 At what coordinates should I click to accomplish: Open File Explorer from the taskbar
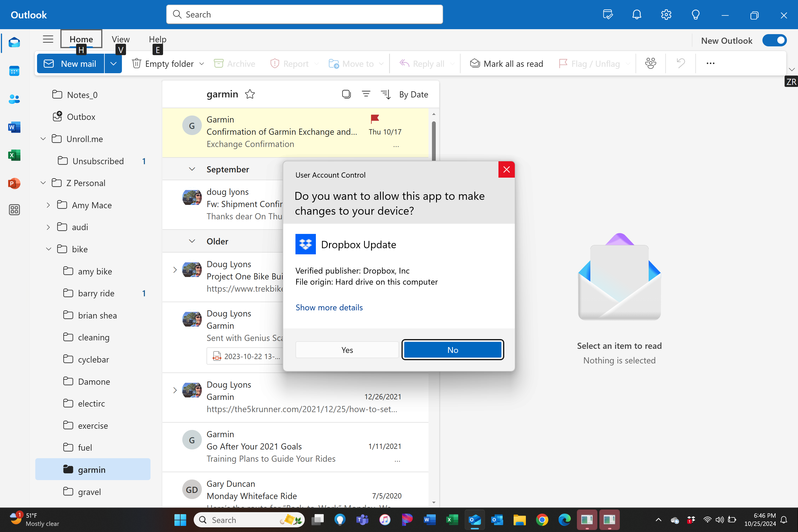[x=519, y=520]
